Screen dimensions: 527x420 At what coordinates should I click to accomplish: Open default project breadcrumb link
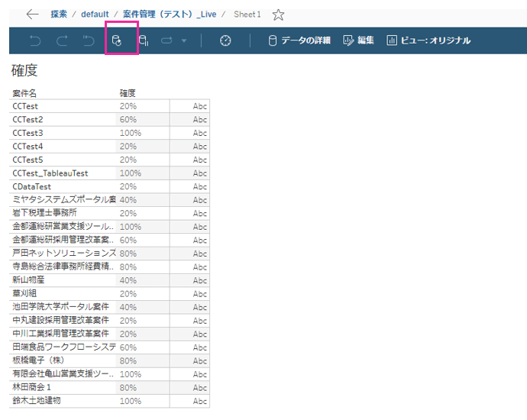pyautogui.click(x=95, y=15)
